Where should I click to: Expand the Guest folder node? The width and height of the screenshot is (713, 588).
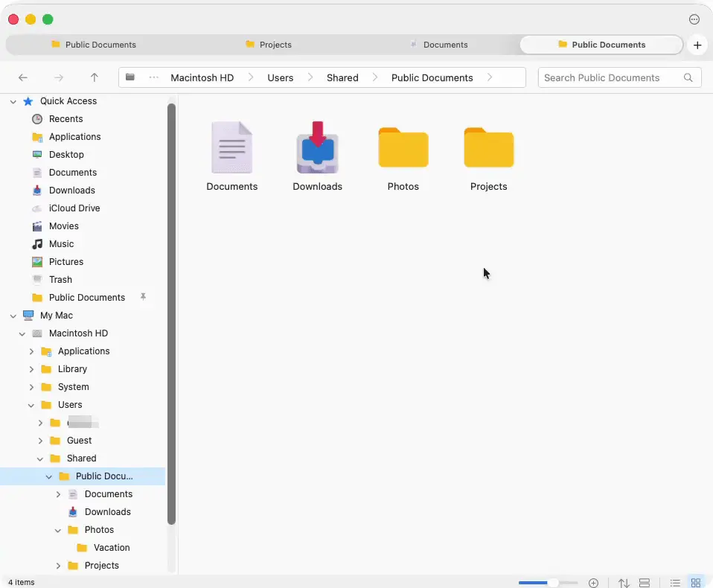point(40,441)
